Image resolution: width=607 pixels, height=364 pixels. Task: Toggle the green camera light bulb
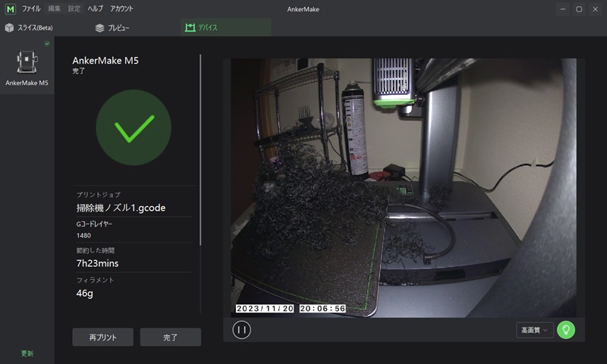click(566, 330)
